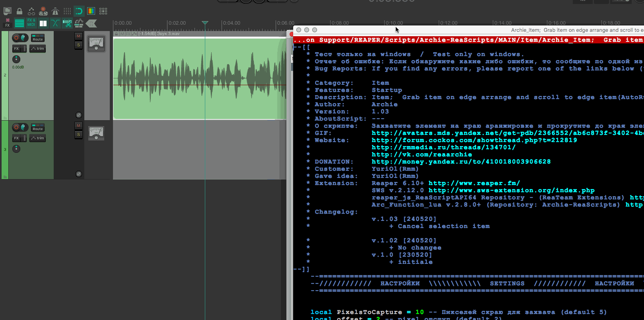Click the money.yandex.ru donation link

click(x=461, y=162)
